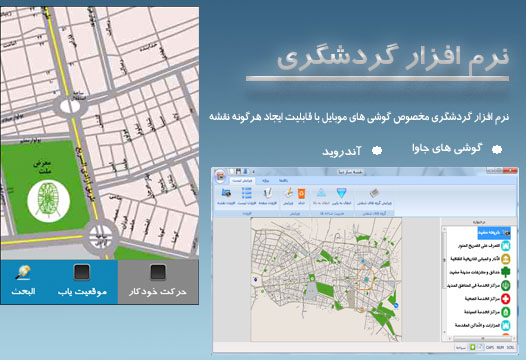This screenshot has width=526, height=360.
Task: Open the quick access toolbar dropdown arrow
Action: point(253,172)
